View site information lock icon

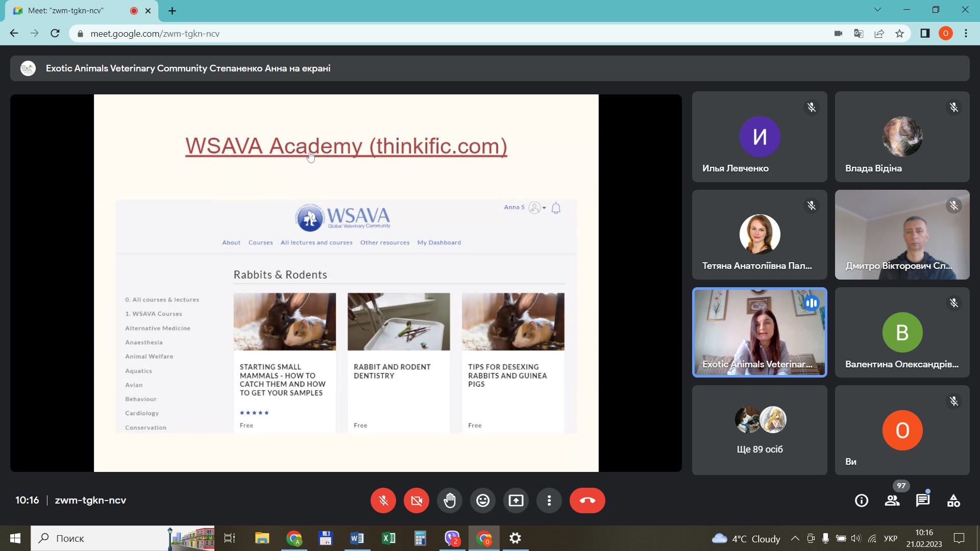point(80,34)
